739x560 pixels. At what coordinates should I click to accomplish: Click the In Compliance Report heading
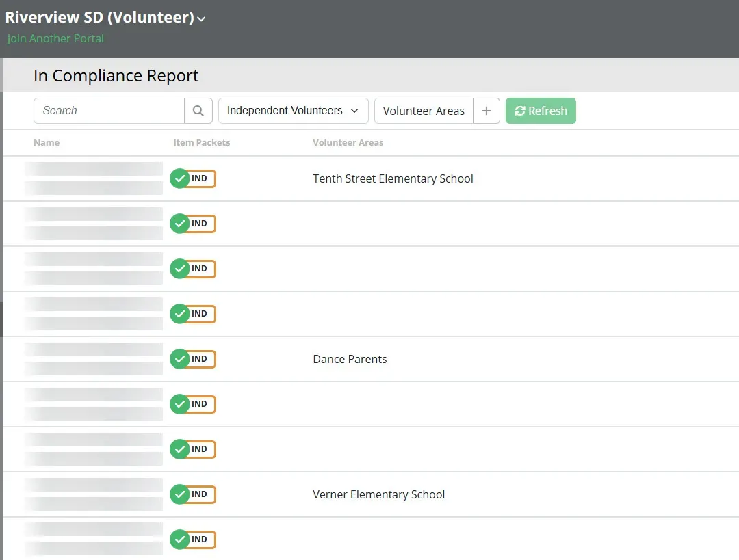(116, 76)
